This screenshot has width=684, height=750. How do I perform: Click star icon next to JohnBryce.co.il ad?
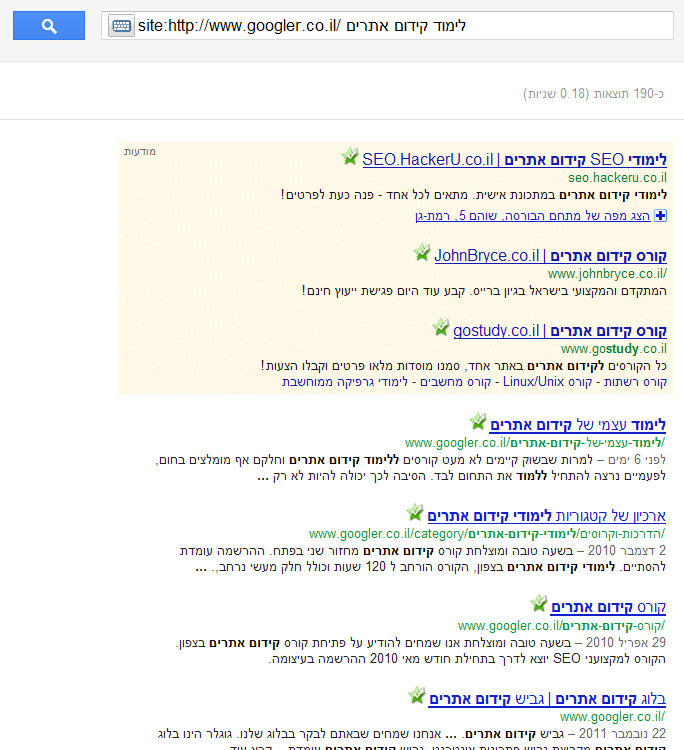pos(422,253)
